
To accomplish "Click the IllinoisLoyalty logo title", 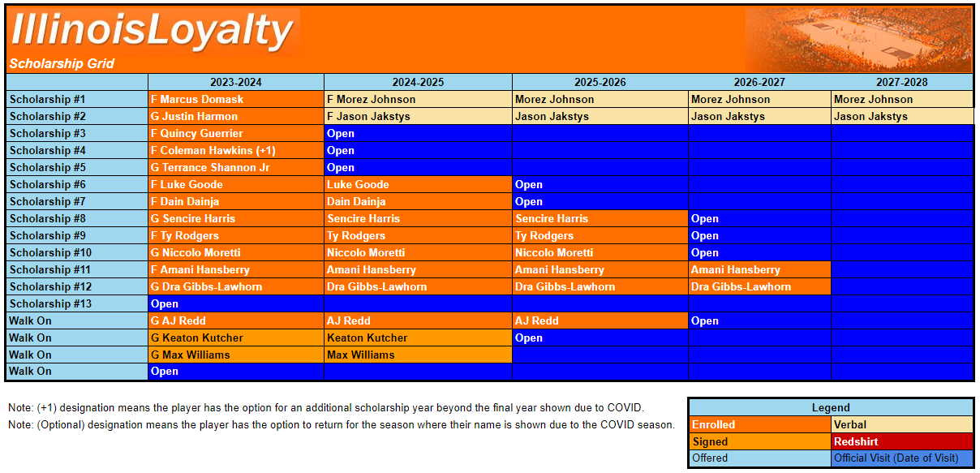I will click(153, 32).
